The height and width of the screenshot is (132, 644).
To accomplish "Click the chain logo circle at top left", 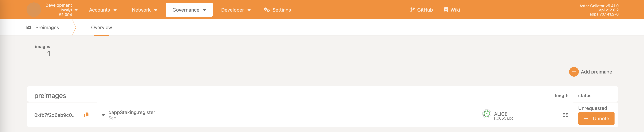I will point(34,10).
